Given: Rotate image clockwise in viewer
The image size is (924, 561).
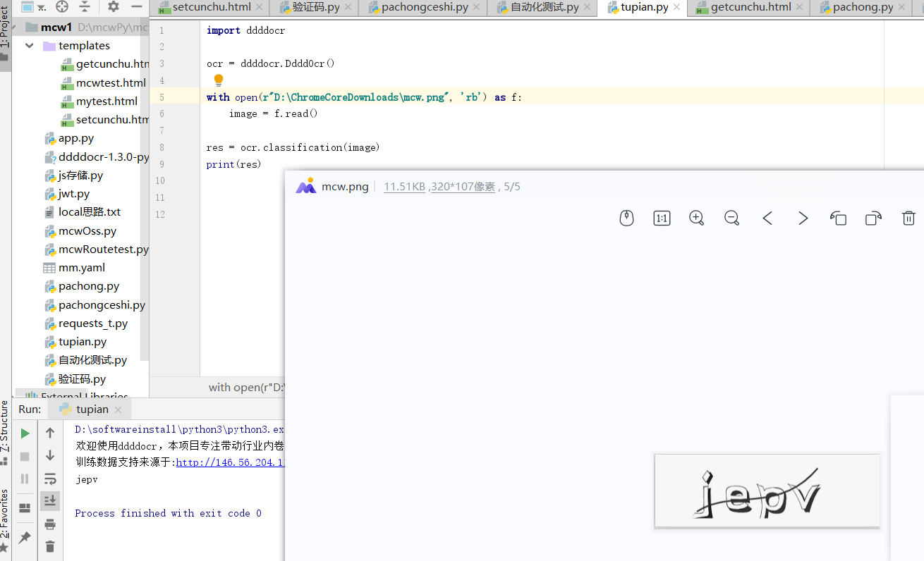Looking at the screenshot, I should click(x=873, y=218).
